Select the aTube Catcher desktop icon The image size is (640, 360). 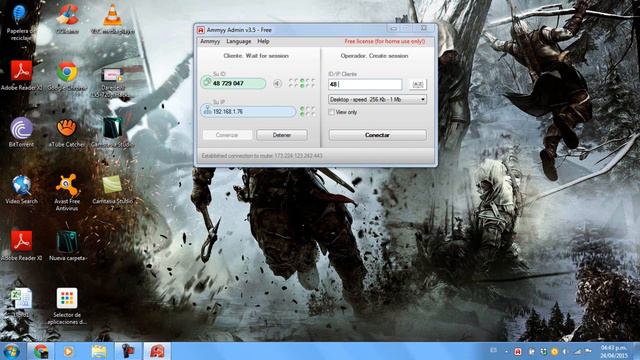pyautogui.click(x=67, y=132)
